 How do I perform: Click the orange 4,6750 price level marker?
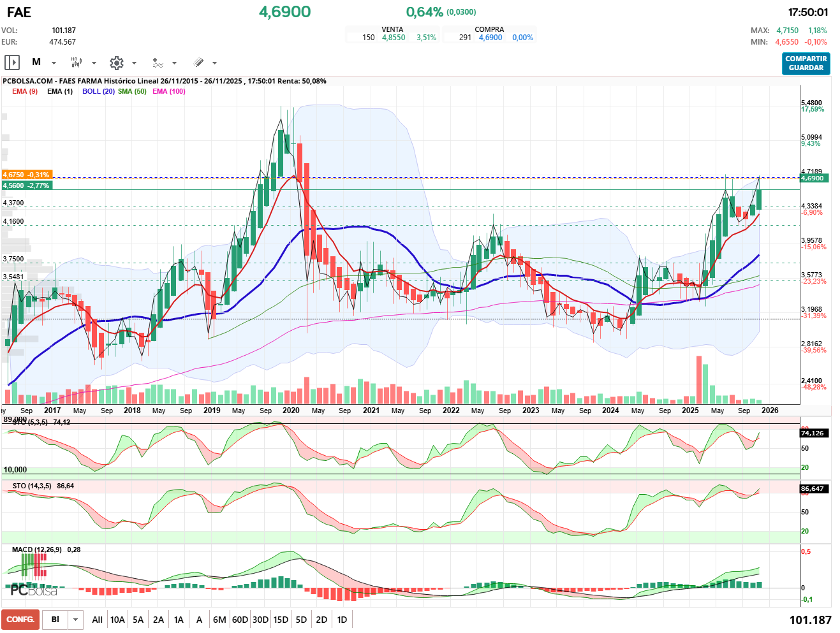(26, 175)
